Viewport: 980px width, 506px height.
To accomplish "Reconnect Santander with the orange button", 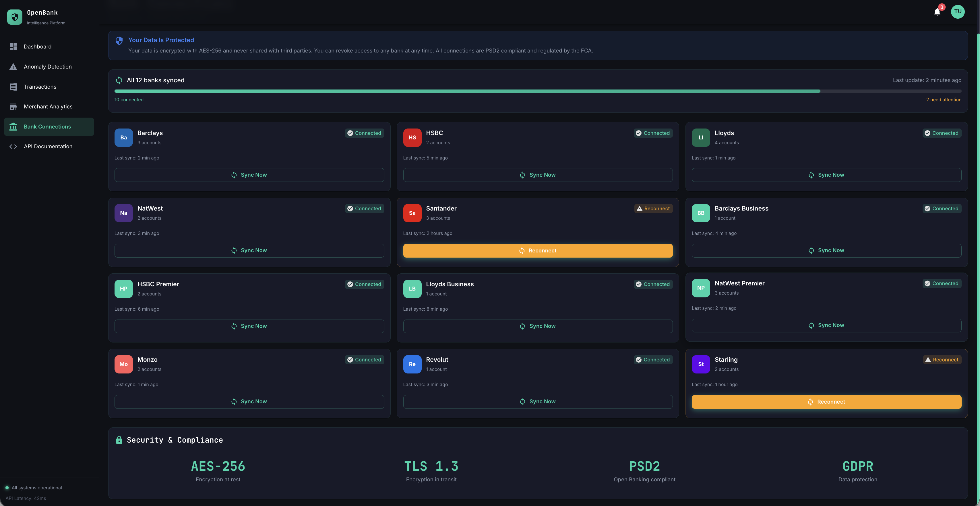I will coord(538,250).
